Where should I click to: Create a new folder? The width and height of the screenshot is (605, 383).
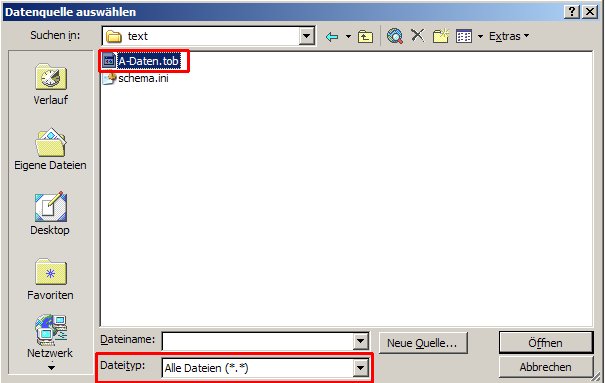tap(441, 36)
